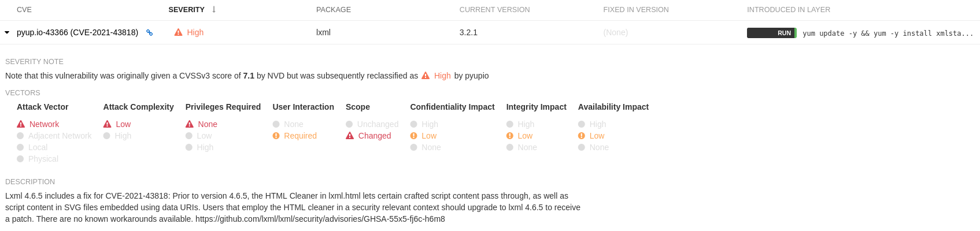Click the green layer indicator bar
The image size is (980, 231).
pyautogui.click(x=796, y=33)
